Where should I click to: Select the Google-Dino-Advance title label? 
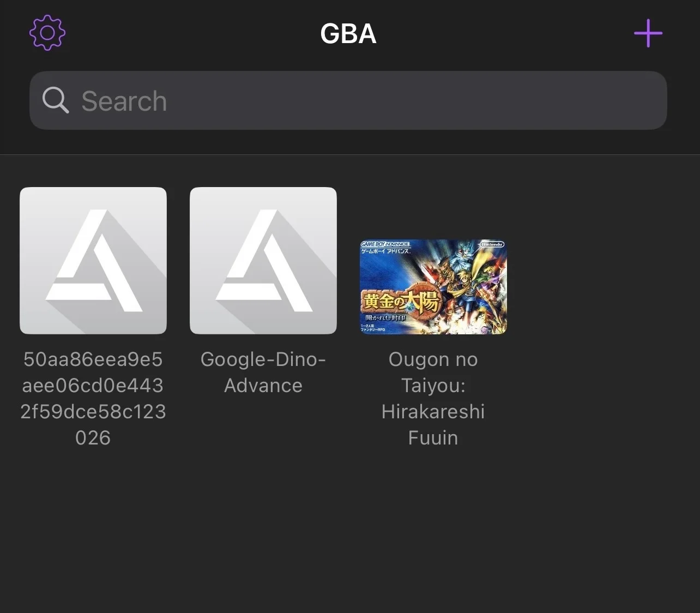pyautogui.click(x=263, y=372)
